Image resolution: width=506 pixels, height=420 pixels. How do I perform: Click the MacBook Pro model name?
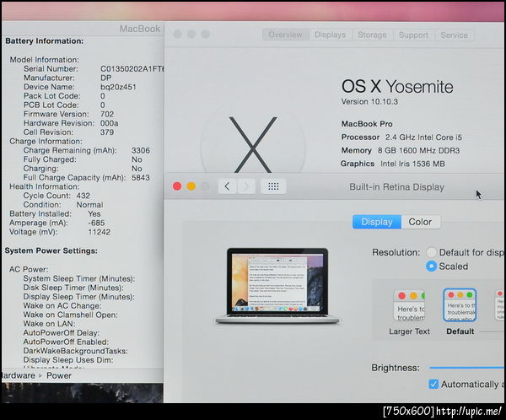(367, 124)
